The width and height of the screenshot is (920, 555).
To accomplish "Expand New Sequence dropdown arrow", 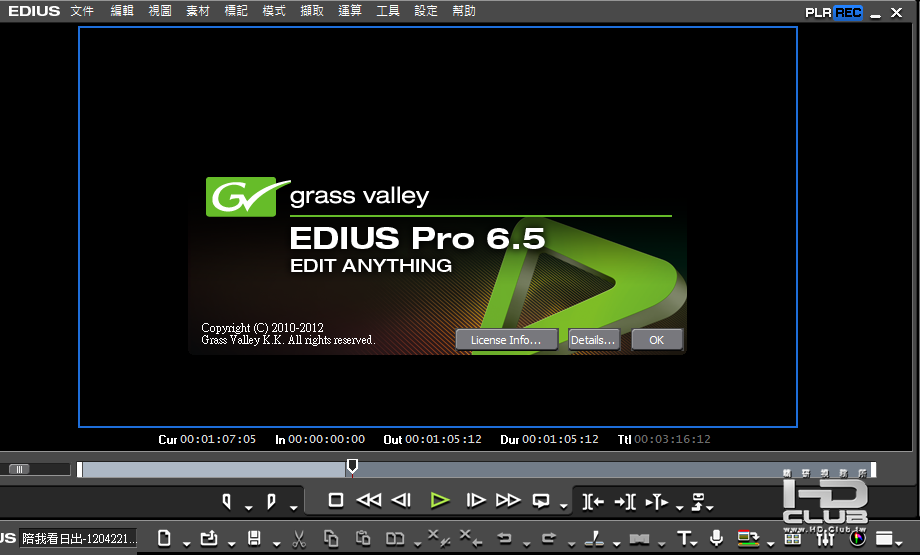I will (x=187, y=544).
